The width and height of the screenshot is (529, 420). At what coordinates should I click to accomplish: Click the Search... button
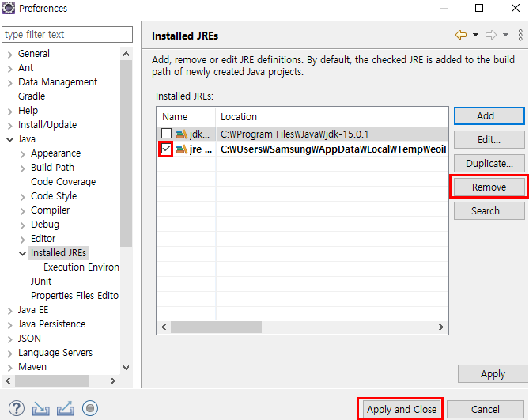[x=489, y=211]
